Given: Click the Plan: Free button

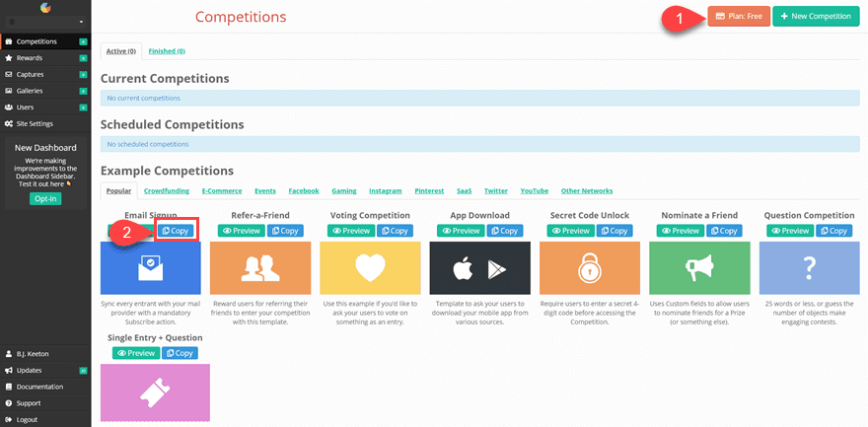Looking at the screenshot, I should (739, 17).
